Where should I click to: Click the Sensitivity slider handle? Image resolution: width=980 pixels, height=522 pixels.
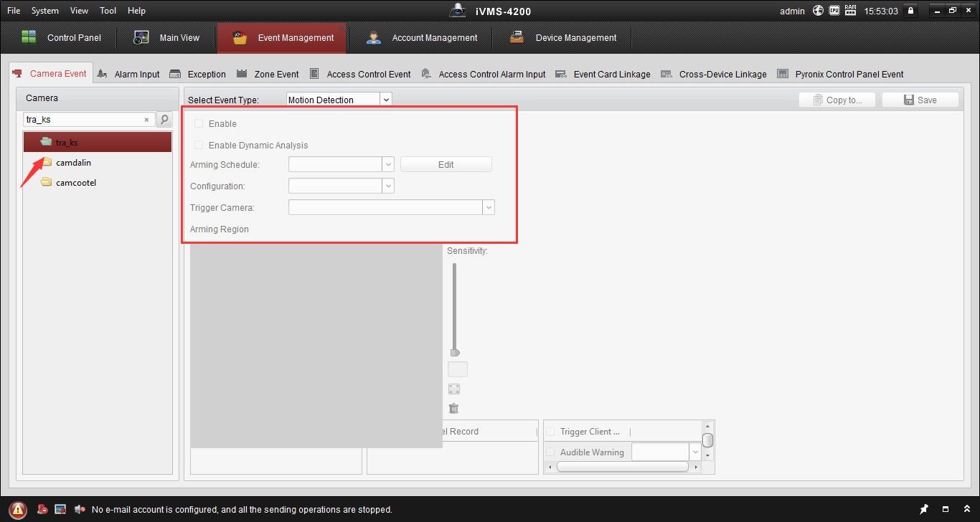454,352
